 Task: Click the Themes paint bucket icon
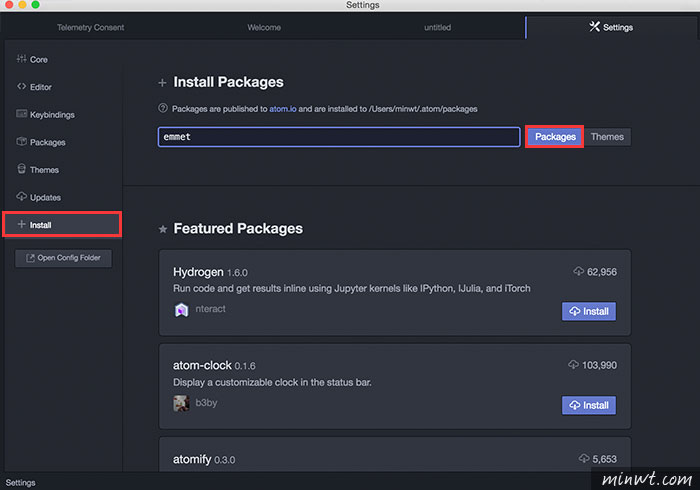[21, 168]
